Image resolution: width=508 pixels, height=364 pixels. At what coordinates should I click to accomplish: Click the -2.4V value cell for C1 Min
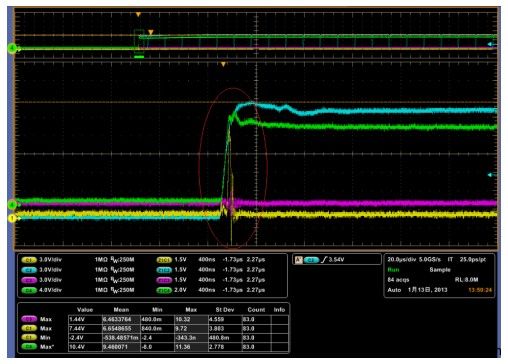coord(85,338)
